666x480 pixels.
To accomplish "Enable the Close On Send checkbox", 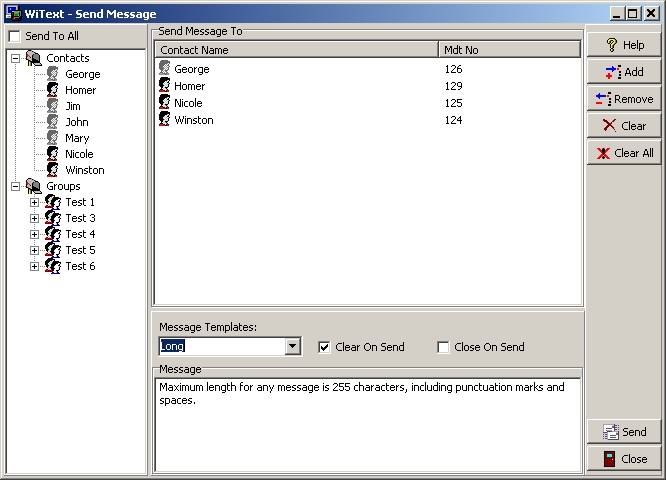I will click(443, 347).
